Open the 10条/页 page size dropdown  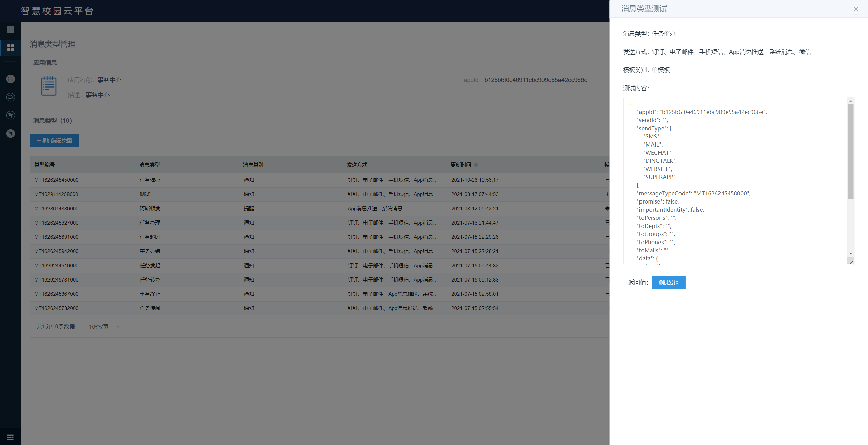(102, 327)
